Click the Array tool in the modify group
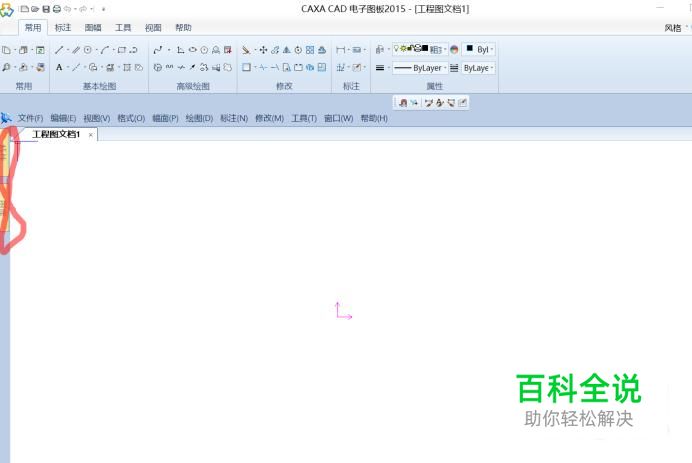The width and height of the screenshot is (692, 463). coord(310,50)
